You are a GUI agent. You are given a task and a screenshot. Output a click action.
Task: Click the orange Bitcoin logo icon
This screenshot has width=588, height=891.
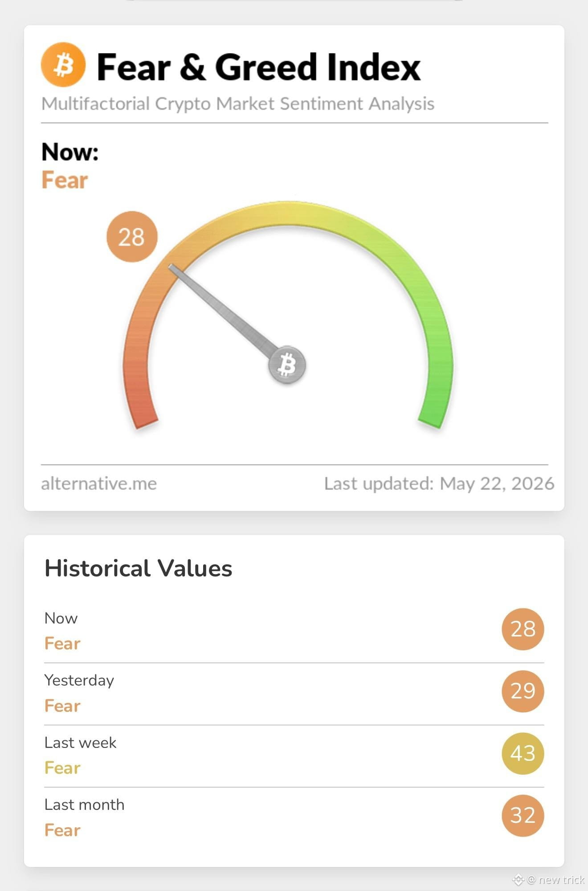pyautogui.click(x=63, y=65)
